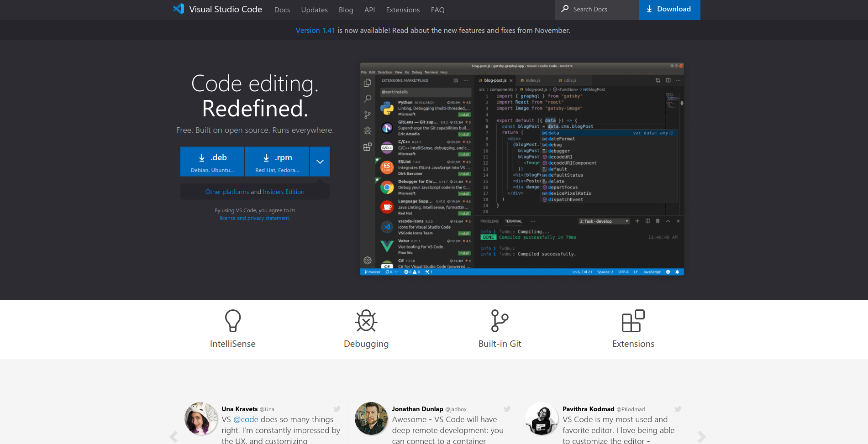Screen dimensions: 868x444
Task: Click the Extensions blocks icon
Action: pyautogui.click(x=633, y=321)
